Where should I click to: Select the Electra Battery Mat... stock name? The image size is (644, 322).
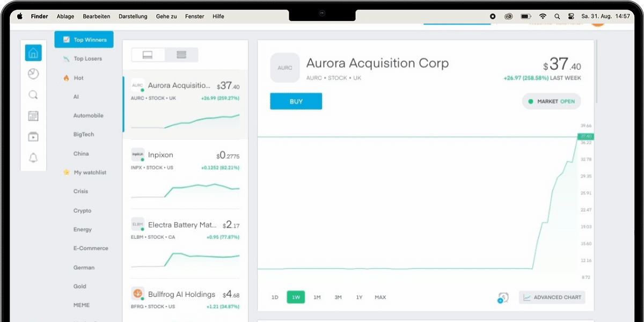point(182,224)
